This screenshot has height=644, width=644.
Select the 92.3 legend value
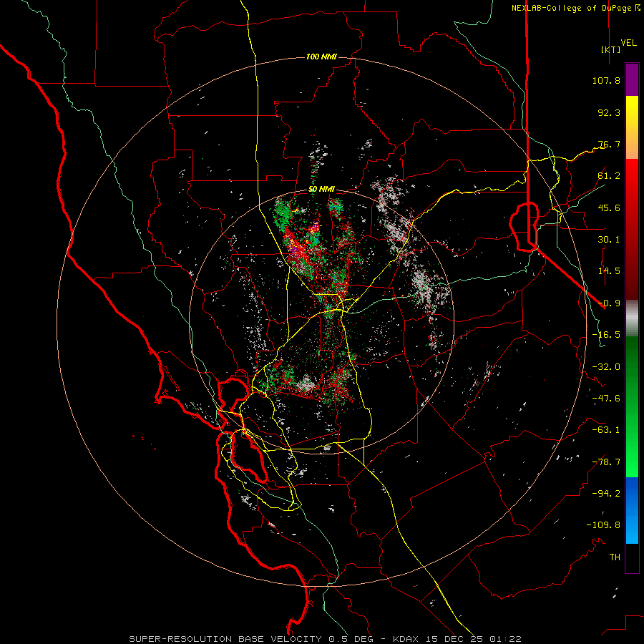tap(609, 112)
